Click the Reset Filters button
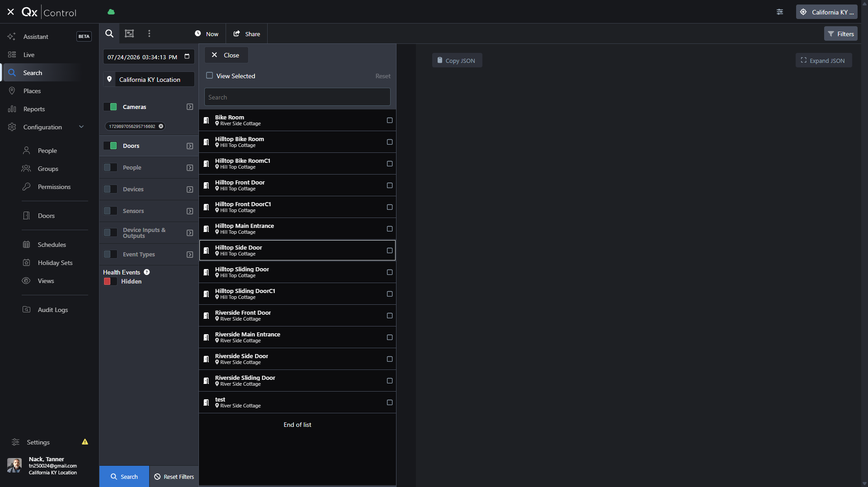Image resolution: width=868 pixels, height=487 pixels. (174, 477)
